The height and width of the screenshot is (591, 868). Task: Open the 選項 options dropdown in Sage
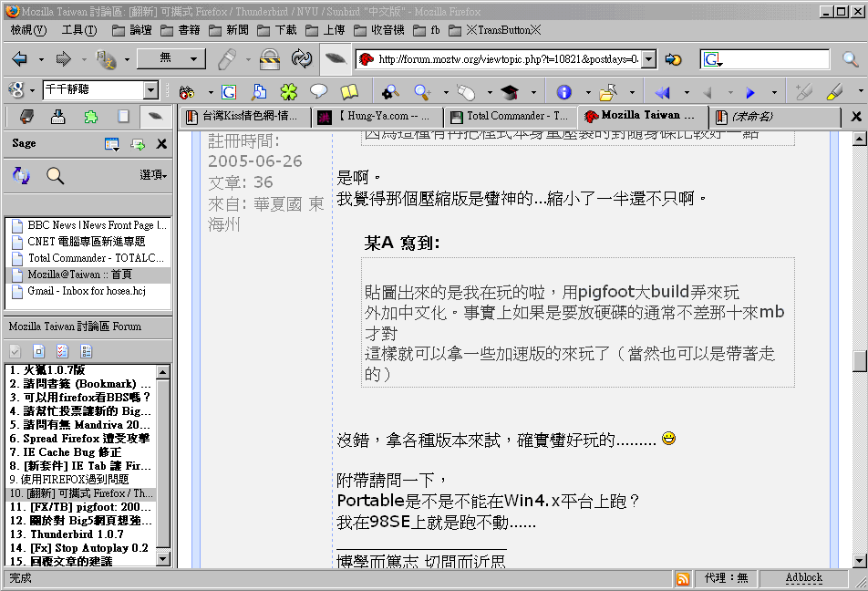tap(153, 175)
